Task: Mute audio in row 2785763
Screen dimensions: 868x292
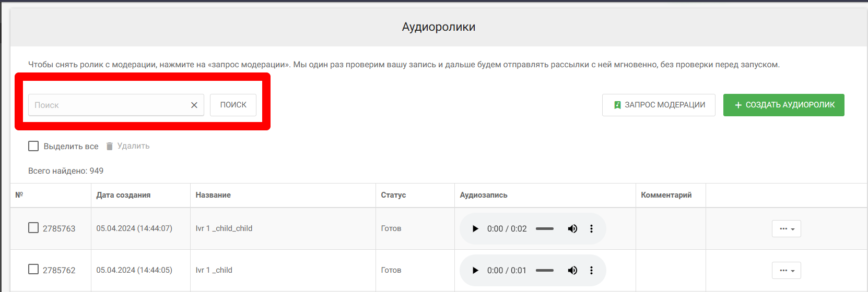Action: pyautogui.click(x=572, y=229)
